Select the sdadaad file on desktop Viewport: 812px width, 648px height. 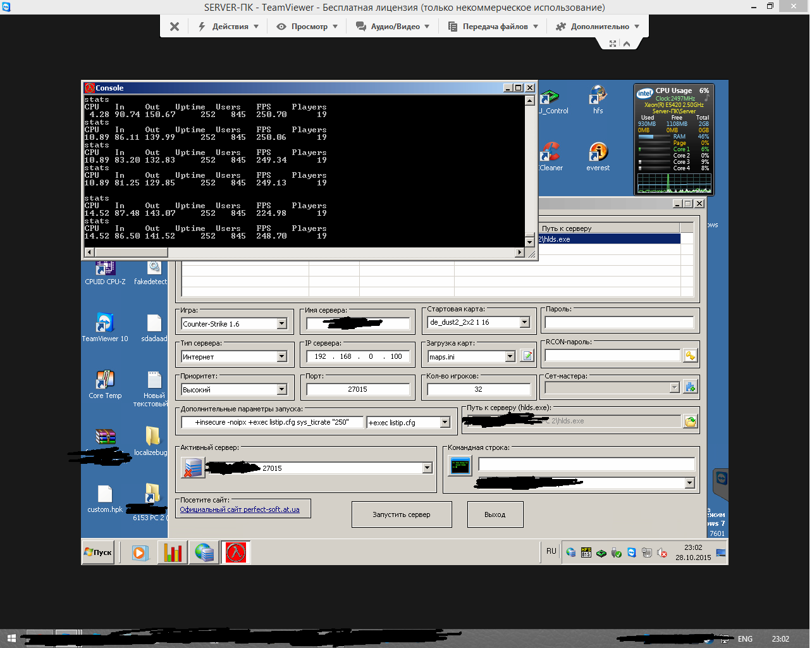154,327
